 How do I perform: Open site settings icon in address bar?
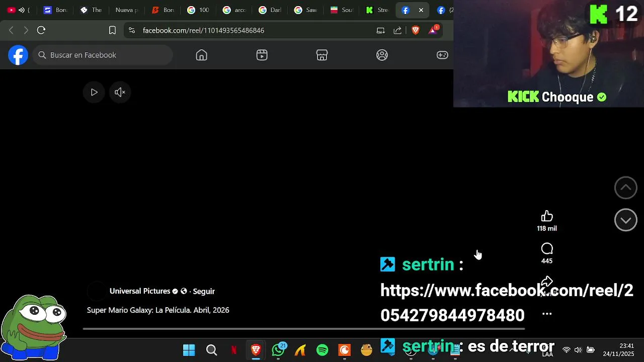click(132, 30)
